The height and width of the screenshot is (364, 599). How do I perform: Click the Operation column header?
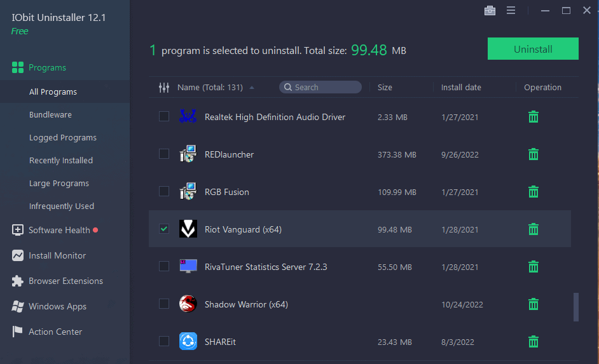point(542,88)
